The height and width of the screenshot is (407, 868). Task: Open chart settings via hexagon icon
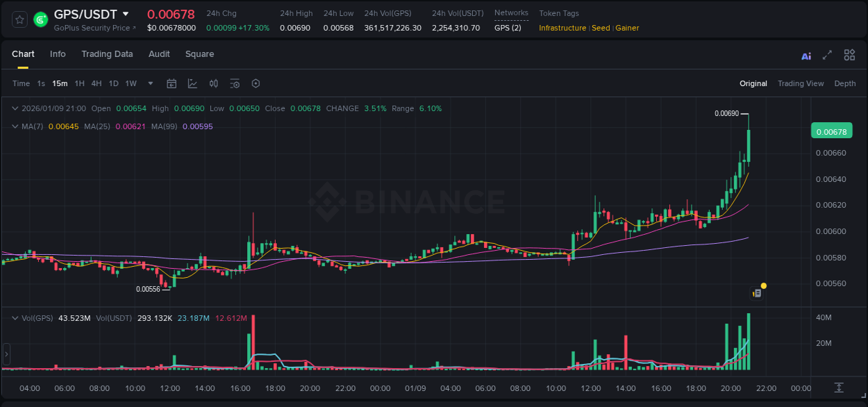point(256,83)
